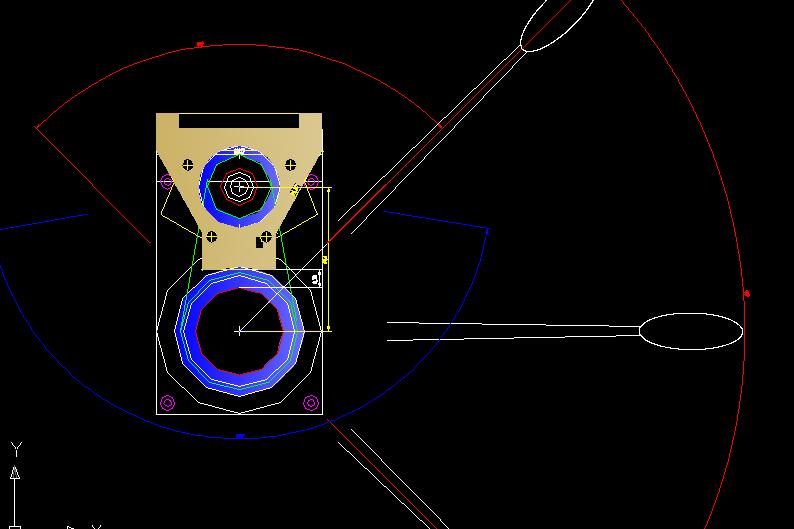Image resolution: width=794 pixels, height=529 pixels.
Task: Click the upper-left crosshair hole on tan plate
Action: coord(188,163)
